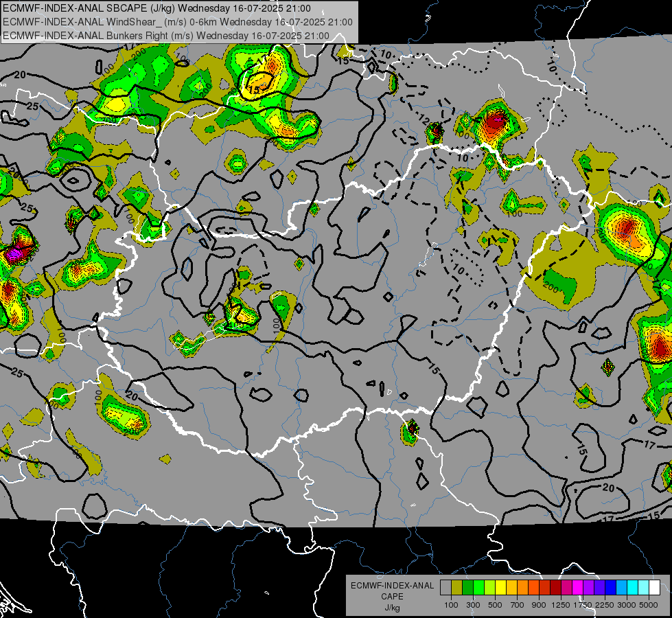The height and width of the screenshot is (618, 672).
Task: Click the 1750 legend tick label
Action: pos(583,605)
